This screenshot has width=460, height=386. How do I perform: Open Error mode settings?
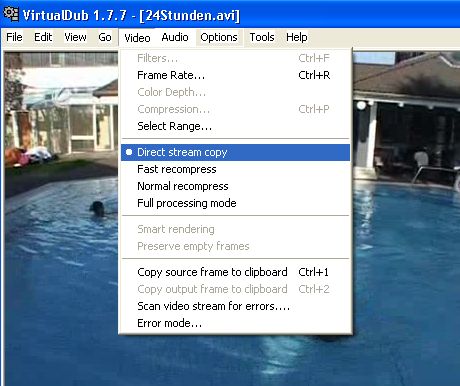[x=235, y=323]
